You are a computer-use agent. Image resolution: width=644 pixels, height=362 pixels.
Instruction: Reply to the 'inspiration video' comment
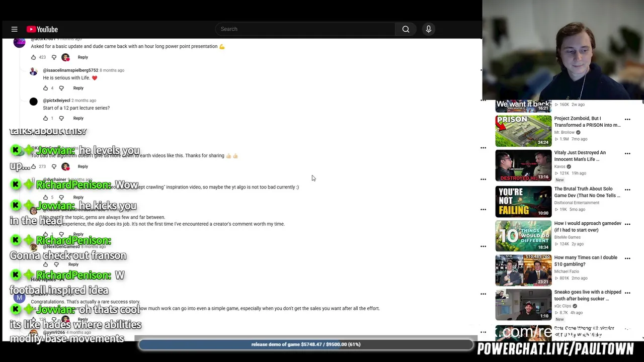78,198
